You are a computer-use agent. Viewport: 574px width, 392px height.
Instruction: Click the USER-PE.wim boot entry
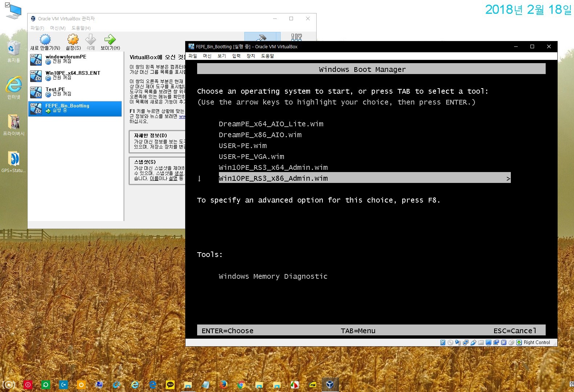click(243, 146)
